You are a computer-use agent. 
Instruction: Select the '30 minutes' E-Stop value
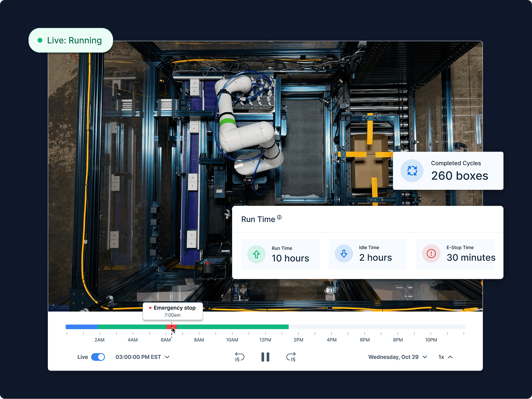click(x=471, y=257)
